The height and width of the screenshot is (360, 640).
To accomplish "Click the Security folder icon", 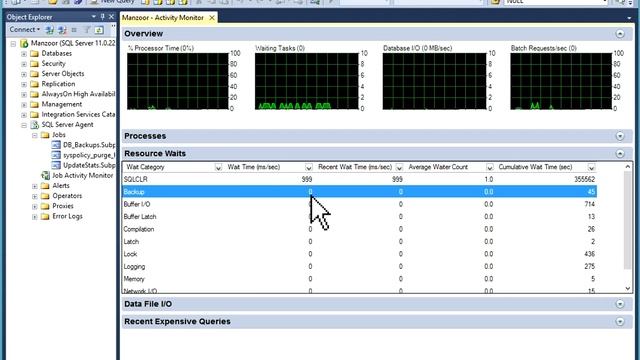I will (x=35, y=64).
